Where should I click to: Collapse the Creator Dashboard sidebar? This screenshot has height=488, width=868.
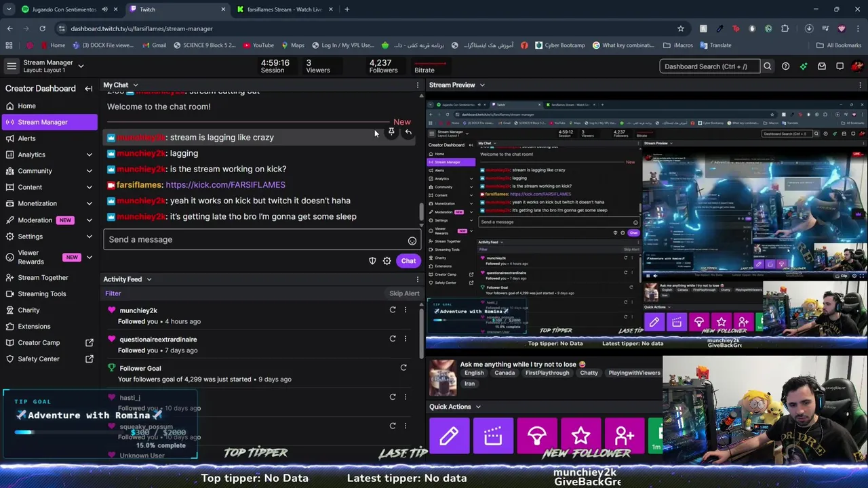[88, 89]
